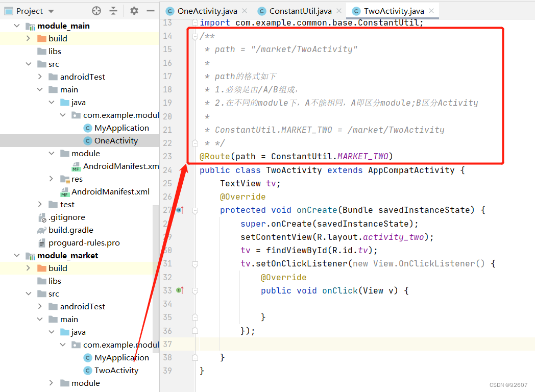Click findViewById call on line 30
Viewport: 535px width, 392px height.
(x=297, y=250)
